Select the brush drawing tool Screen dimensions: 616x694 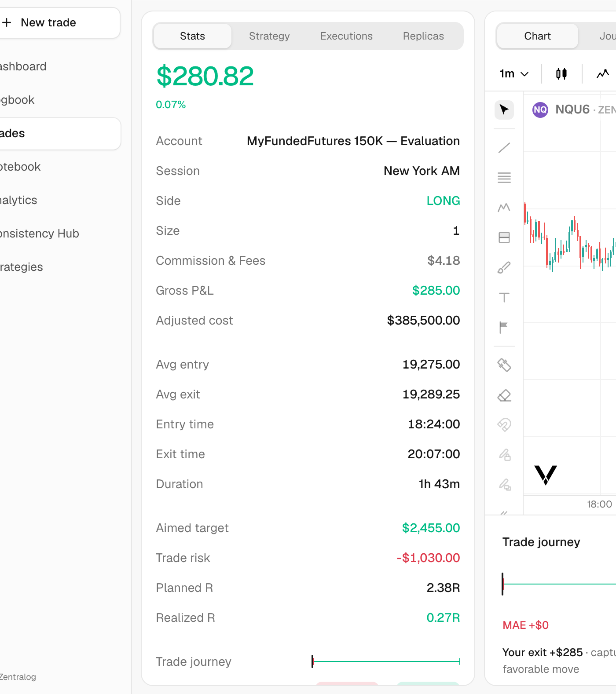504,267
